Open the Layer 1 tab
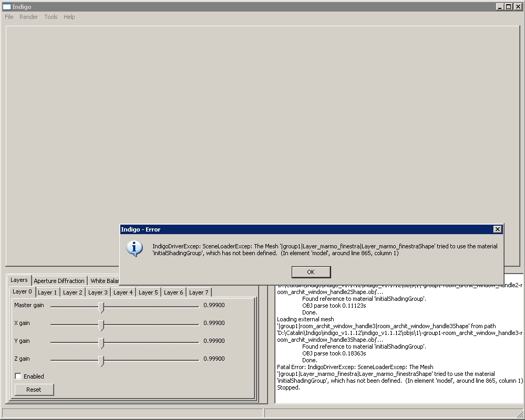The width and height of the screenshot is (525, 420). pyautogui.click(x=47, y=292)
